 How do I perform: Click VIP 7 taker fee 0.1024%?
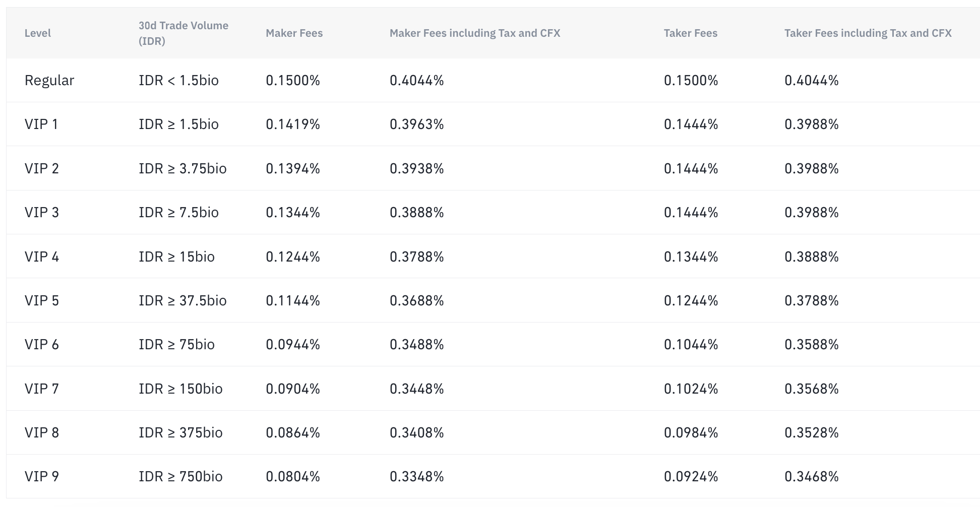691,389
